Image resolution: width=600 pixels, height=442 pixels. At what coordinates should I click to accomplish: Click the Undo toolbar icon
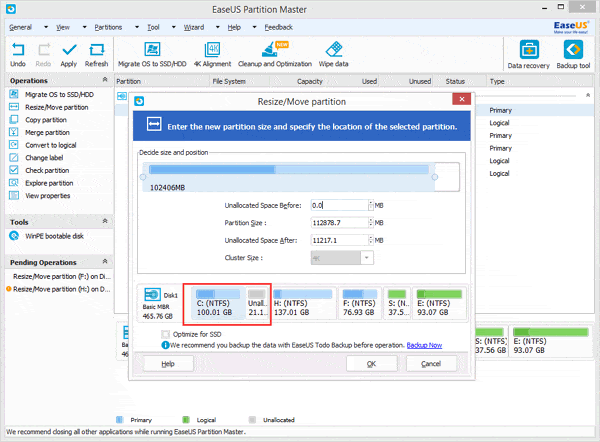(x=18, y=50)
